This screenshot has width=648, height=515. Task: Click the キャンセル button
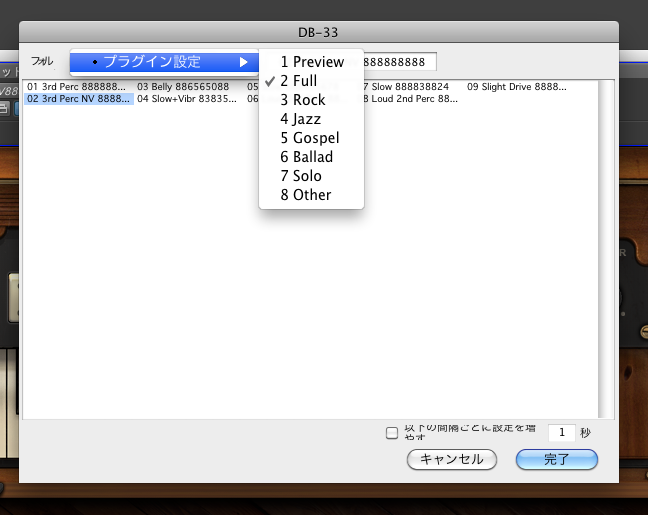452,459
